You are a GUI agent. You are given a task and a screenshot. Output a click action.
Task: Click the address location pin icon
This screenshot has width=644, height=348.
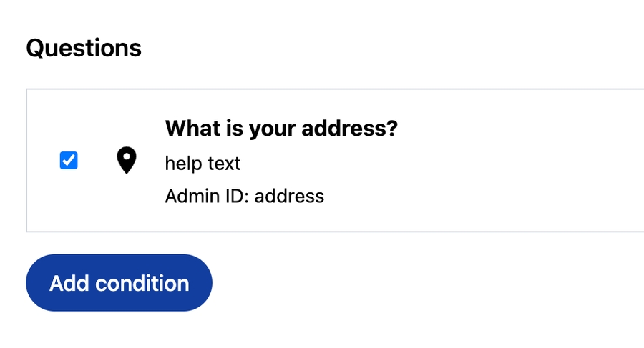[x=126, y=161]
